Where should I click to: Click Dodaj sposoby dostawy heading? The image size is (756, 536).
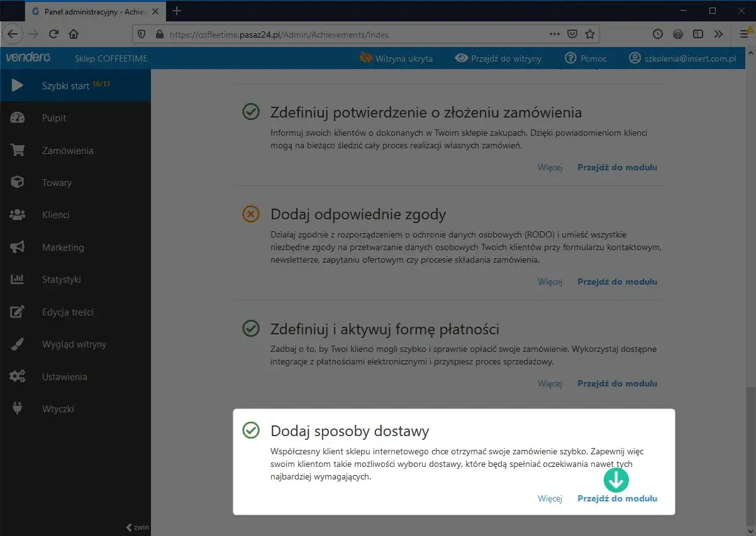tap(350, 431)
